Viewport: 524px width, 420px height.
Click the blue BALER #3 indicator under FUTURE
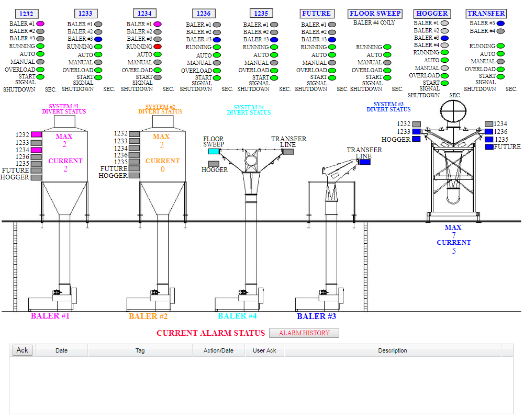(332, 40)
